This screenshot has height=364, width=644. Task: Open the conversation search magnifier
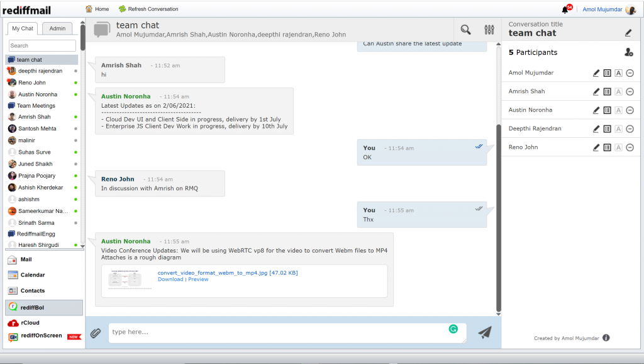(465, 29)
